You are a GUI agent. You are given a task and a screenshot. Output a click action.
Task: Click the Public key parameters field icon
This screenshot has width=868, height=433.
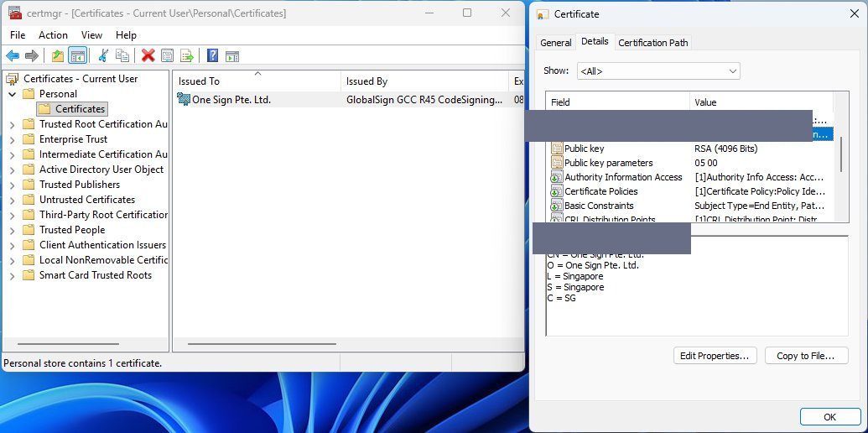[557, 163]
